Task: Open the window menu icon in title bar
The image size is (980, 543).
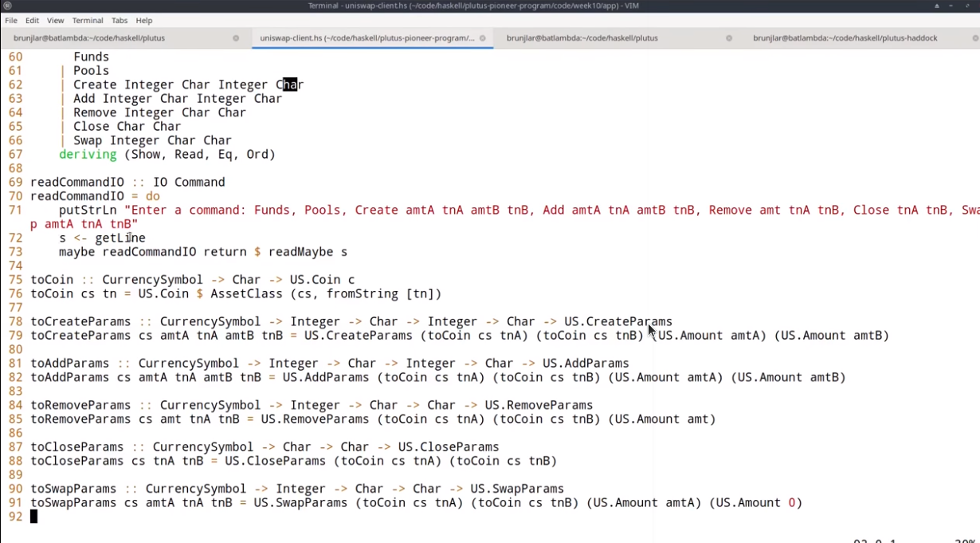Action: click(x=7, y=6)
